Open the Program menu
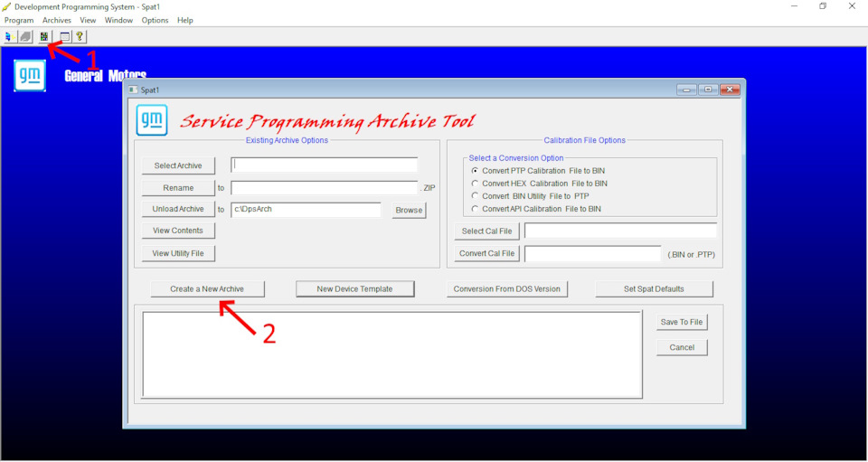Screen dimensions: 868x462 tap(19, 21)
